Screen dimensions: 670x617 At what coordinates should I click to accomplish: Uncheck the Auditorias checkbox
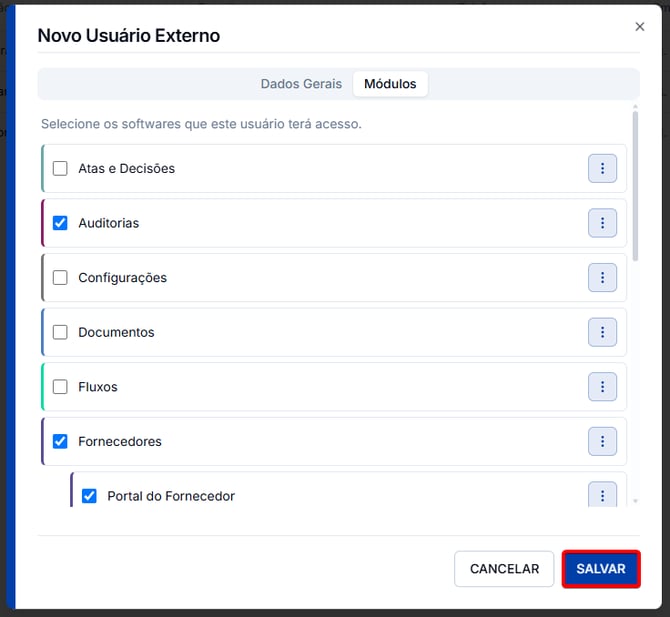[x=60, y=223]
